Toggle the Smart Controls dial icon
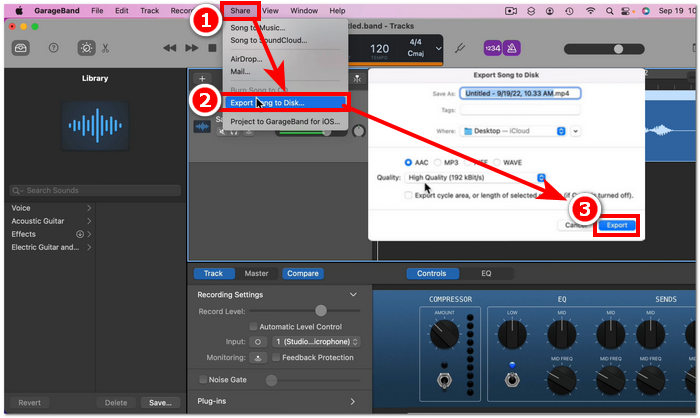The height and width of the screenshot is (418, 700). click(86, 48)
